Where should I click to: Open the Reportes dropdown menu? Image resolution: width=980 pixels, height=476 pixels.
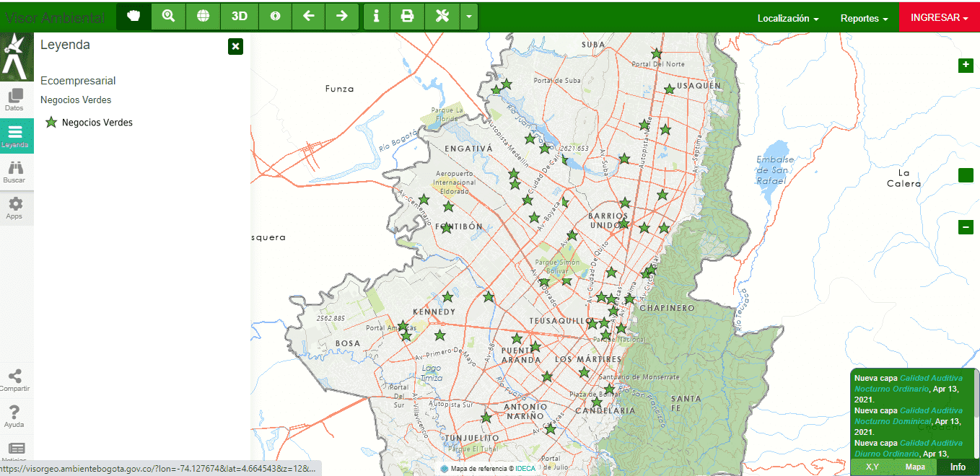864,18
